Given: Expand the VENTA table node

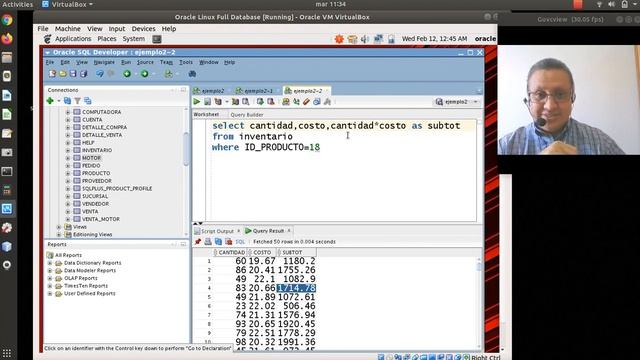Looking at the screenshot, I should click(x=68, y=211).
